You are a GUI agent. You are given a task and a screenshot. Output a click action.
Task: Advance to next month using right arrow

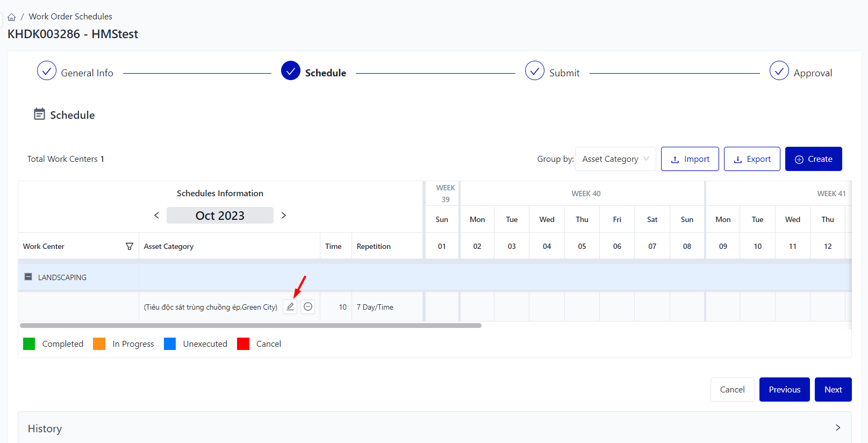pyautogui.click(x=284, y=216)
